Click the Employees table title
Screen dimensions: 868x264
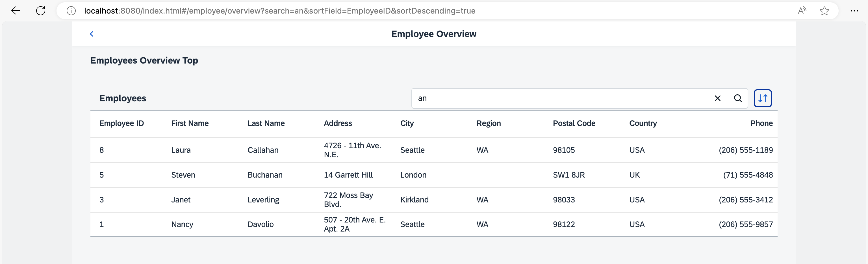tap(123, 98)
